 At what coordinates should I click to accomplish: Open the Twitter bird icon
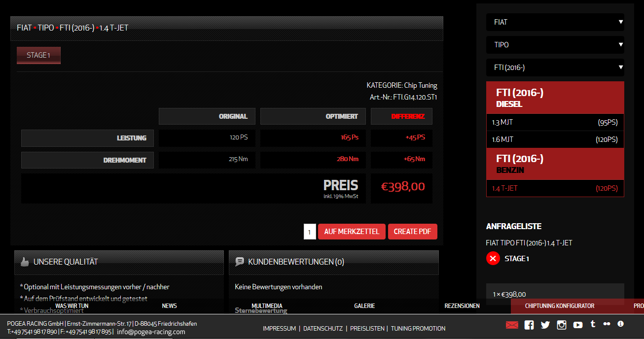click(x=545, y=325)
